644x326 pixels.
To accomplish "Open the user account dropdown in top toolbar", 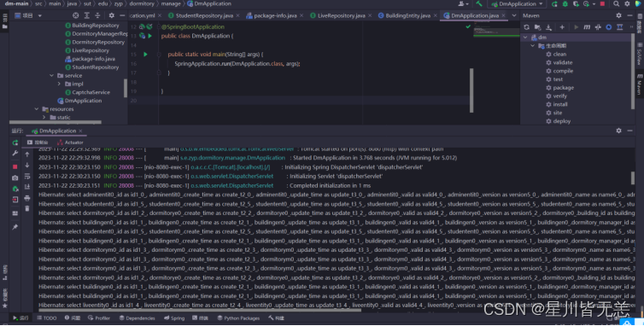I will [463, 4].
